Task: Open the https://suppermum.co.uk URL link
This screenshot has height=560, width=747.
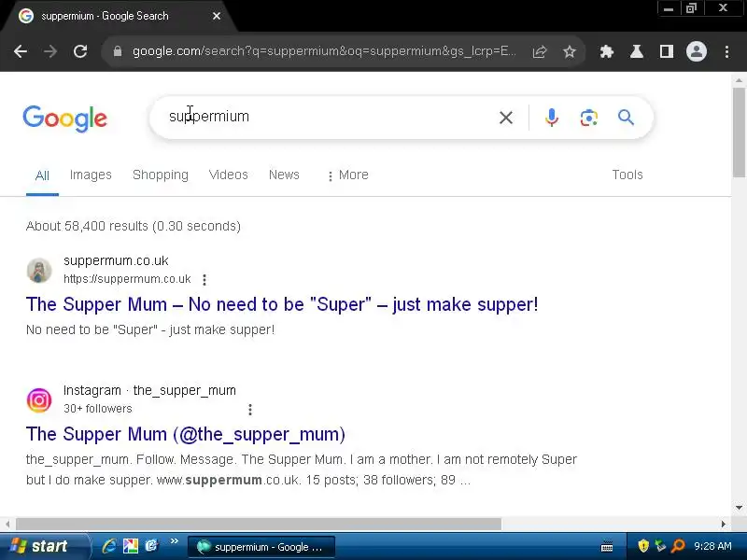Action: pyautogui.click(x=127, y=279)
